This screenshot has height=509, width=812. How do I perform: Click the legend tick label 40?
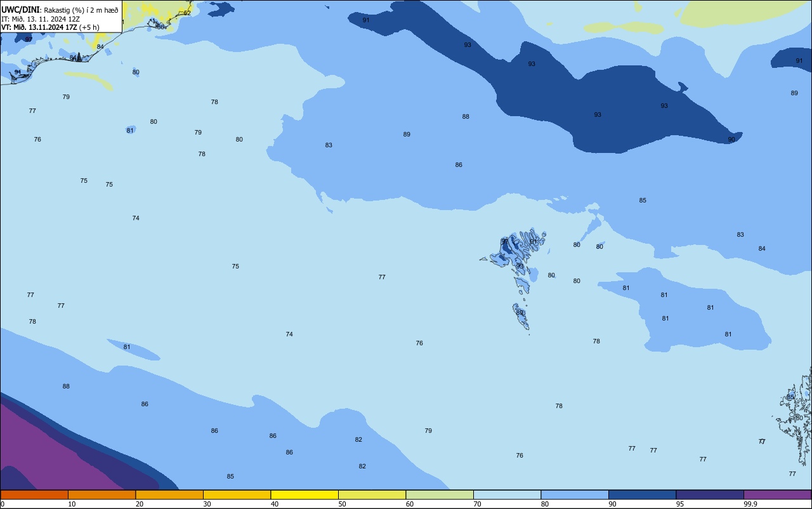tap(275, 504)
